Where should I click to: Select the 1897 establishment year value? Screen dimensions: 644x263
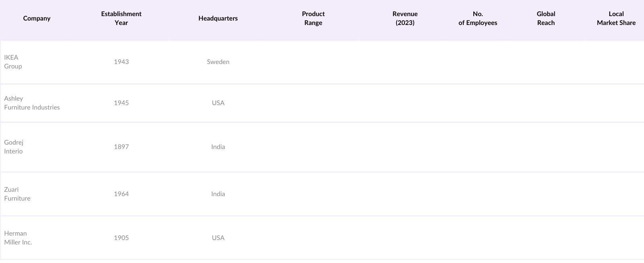pyautogui.click(x=121, y=147)
